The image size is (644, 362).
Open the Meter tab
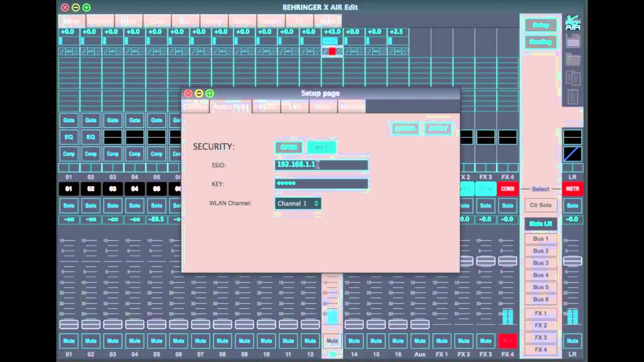(x=328, y=21)
